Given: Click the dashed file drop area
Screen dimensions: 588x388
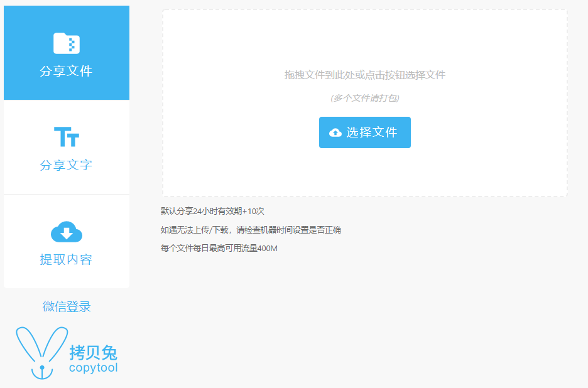Looking at the screenshot, I should tap(364, 103).
